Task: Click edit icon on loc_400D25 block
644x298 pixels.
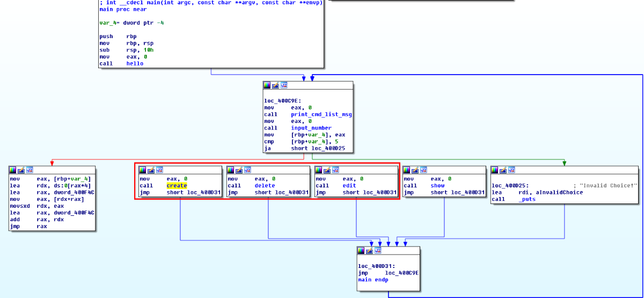Action: (x=503, y=170)
